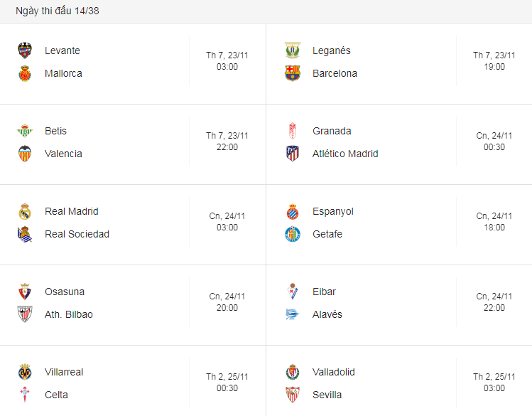The image size is (532, 416).
Task: Click the Sevilla club crest
Action: coord(293,395)
